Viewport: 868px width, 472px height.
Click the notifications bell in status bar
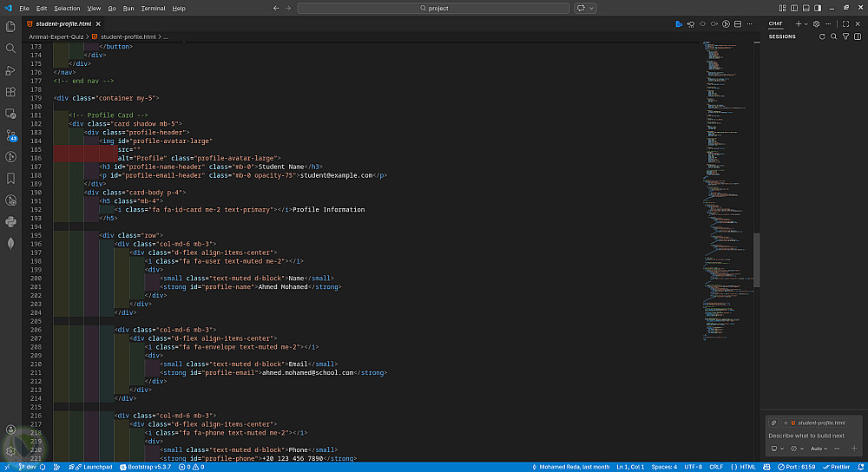point(859,467)
